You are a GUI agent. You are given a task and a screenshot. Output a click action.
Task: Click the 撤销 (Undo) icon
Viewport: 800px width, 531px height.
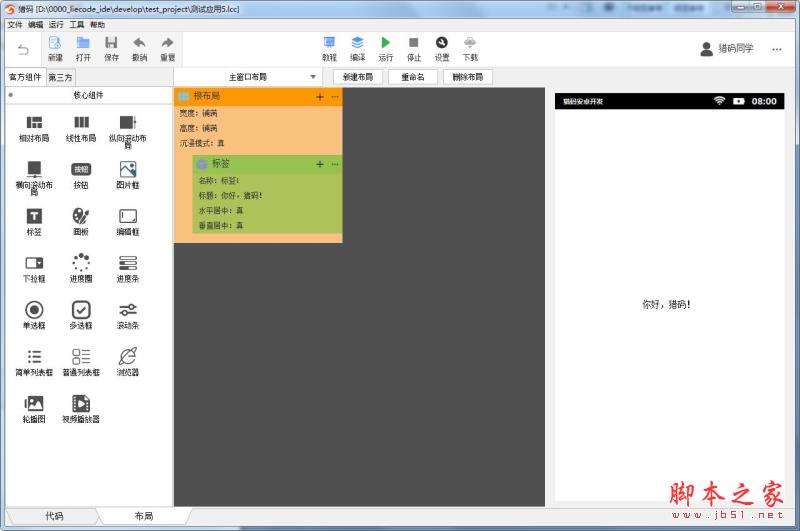click(x=139, y=48)
